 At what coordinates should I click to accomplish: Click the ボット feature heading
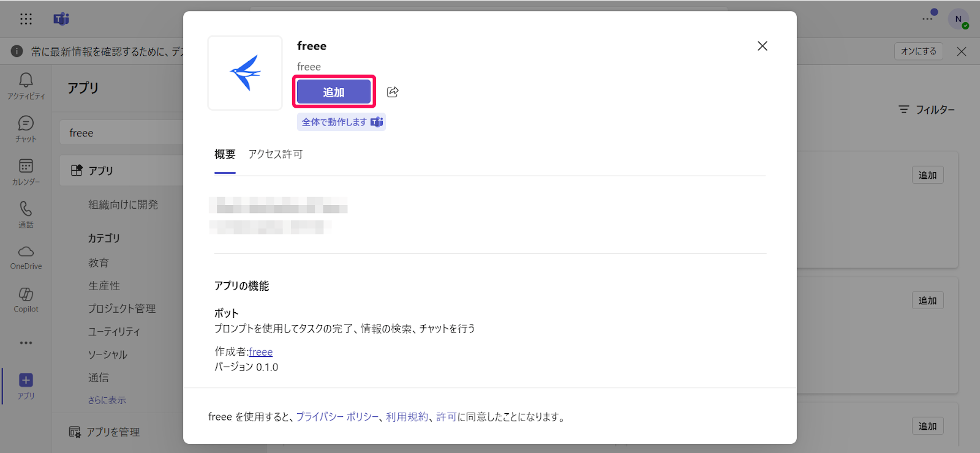coord(226,313)
